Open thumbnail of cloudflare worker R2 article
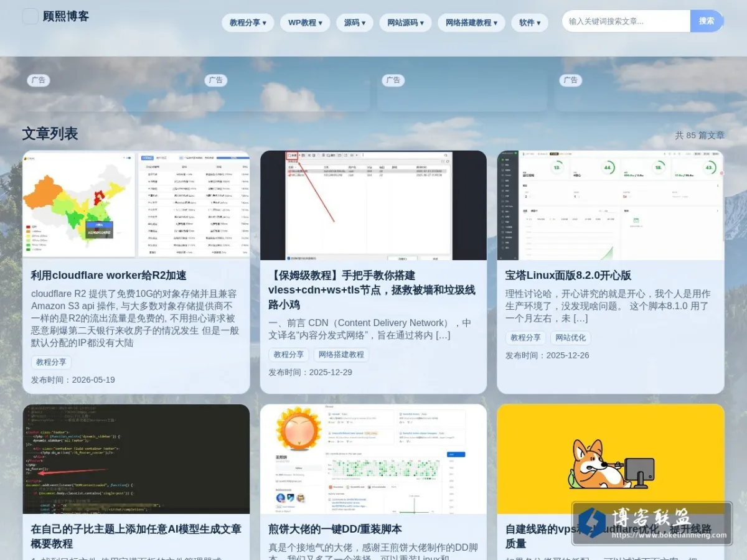 (136, 205)
